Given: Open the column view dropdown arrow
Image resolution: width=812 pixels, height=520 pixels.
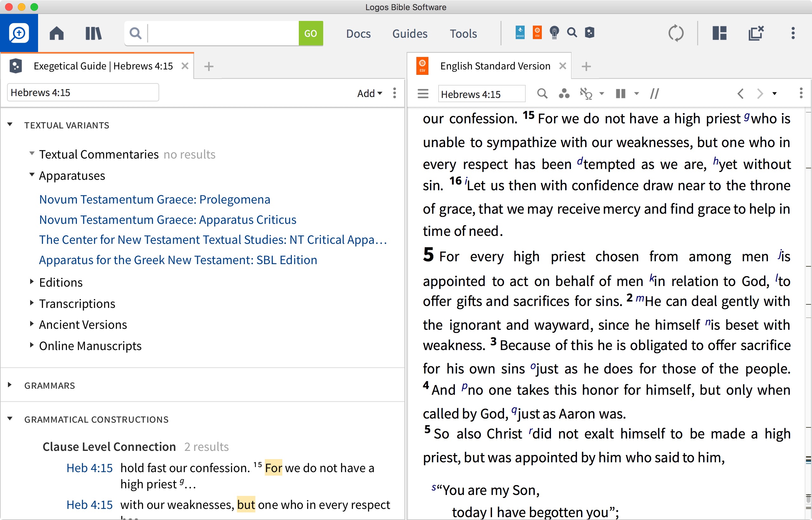Looking at the screenshot, I should (x=636, y=94).
